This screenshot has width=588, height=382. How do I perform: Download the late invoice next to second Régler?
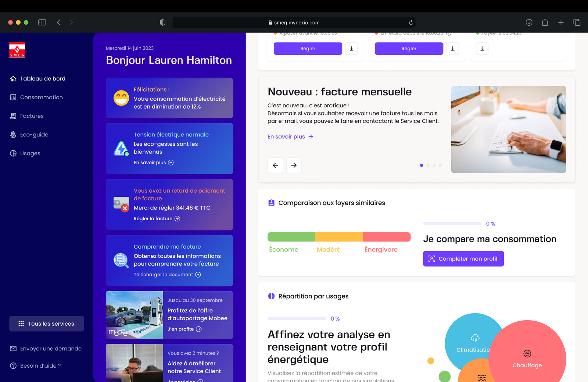453,49
